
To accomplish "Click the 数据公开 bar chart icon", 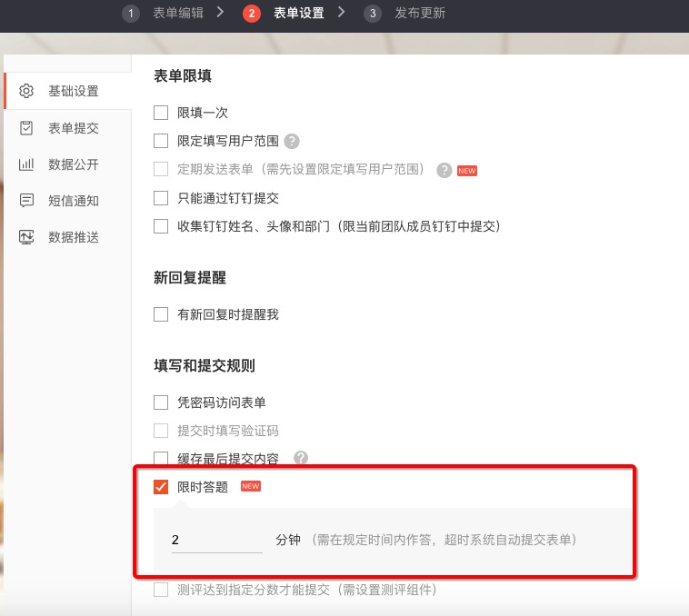I will (26, 164).
